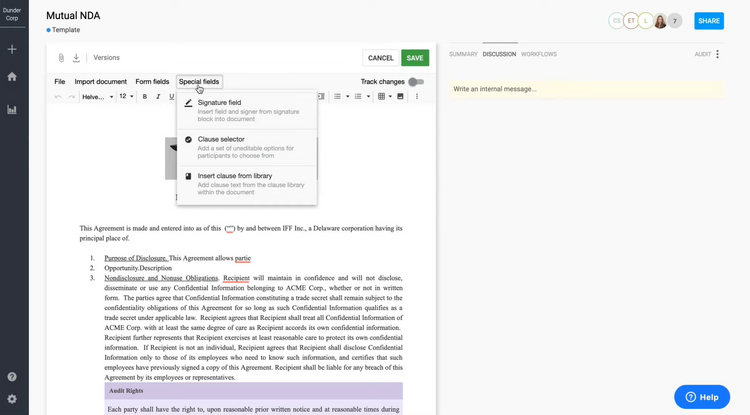Click the paperclip attachment icon

pyautogui.click(x=61, y=58)
